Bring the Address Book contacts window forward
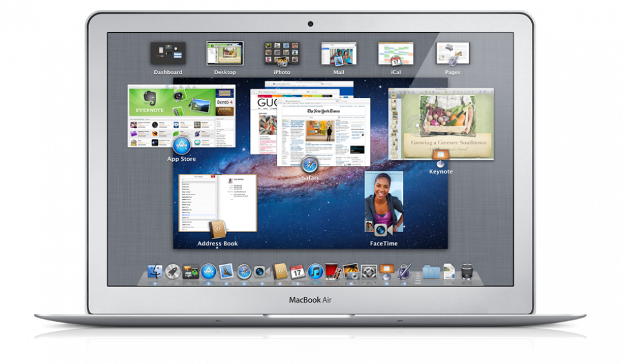 pos(217,202)
